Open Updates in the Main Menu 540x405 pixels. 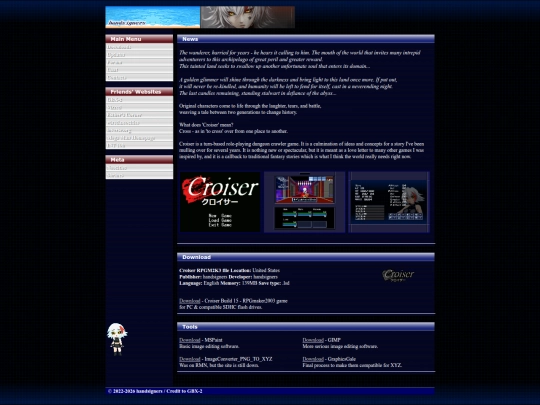(x=139, y=55)
